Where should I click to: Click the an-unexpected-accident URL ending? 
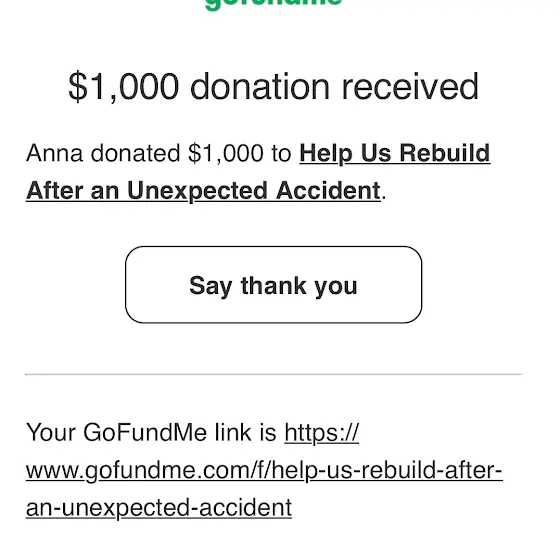tap(159, 508)
